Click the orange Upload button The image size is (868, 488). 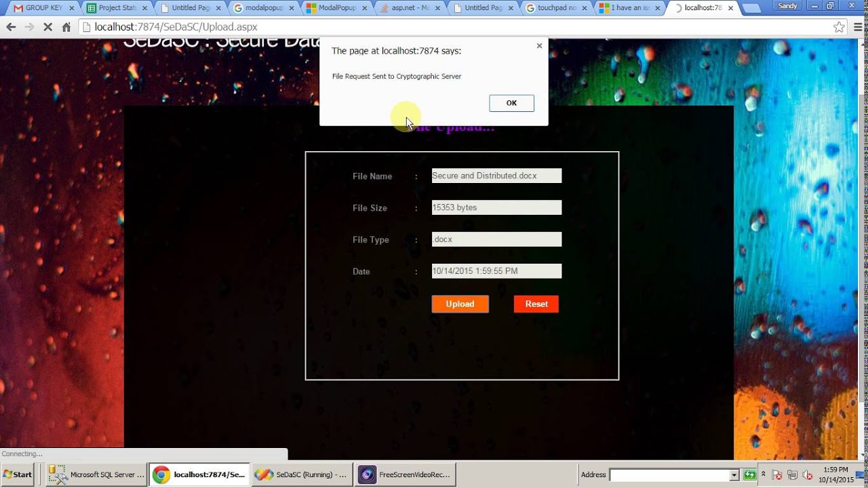click(460, 304)
